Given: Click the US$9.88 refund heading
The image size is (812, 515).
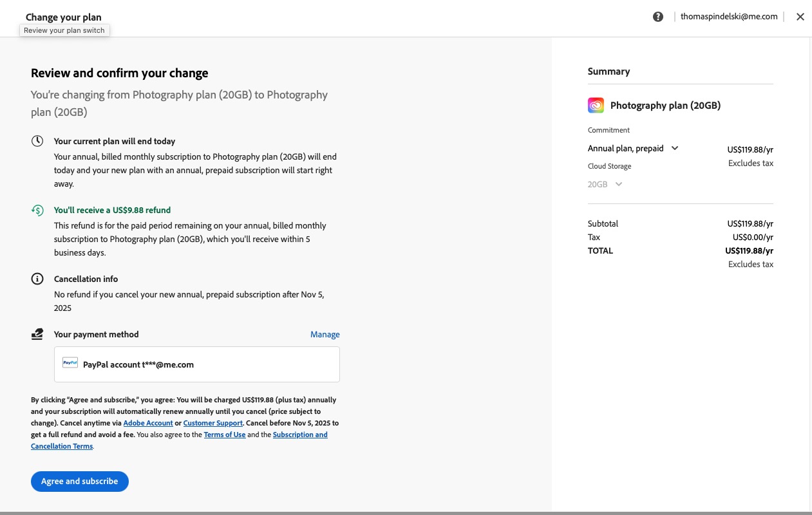Looking at the screenshot, I should click(x=112, y=210).
